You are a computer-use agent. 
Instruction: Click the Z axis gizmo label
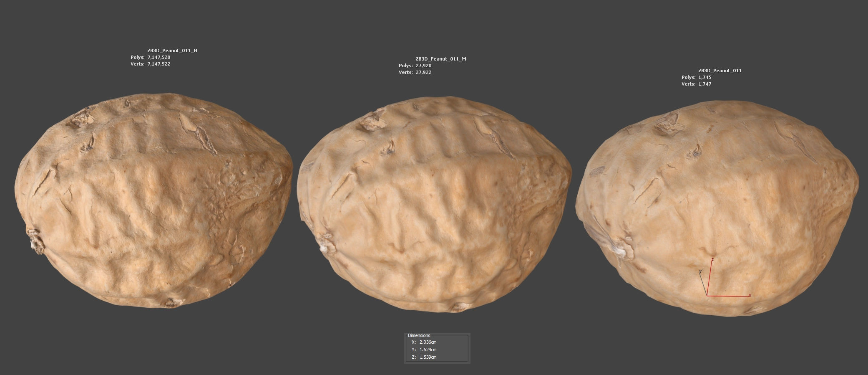713,260
